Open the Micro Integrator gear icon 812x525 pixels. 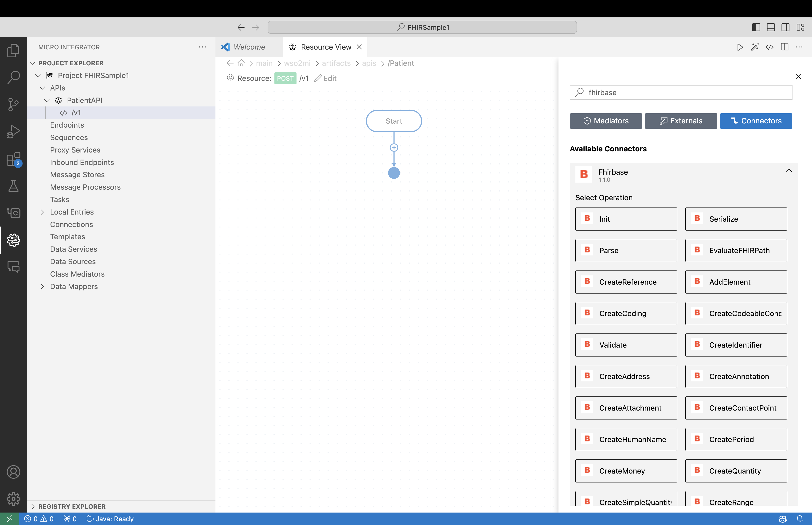coord(13,240)
